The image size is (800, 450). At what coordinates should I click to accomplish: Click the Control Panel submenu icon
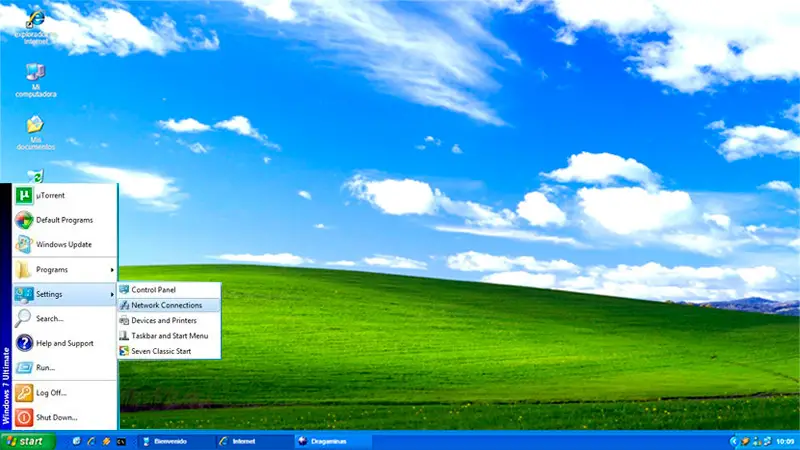[124, 289]
